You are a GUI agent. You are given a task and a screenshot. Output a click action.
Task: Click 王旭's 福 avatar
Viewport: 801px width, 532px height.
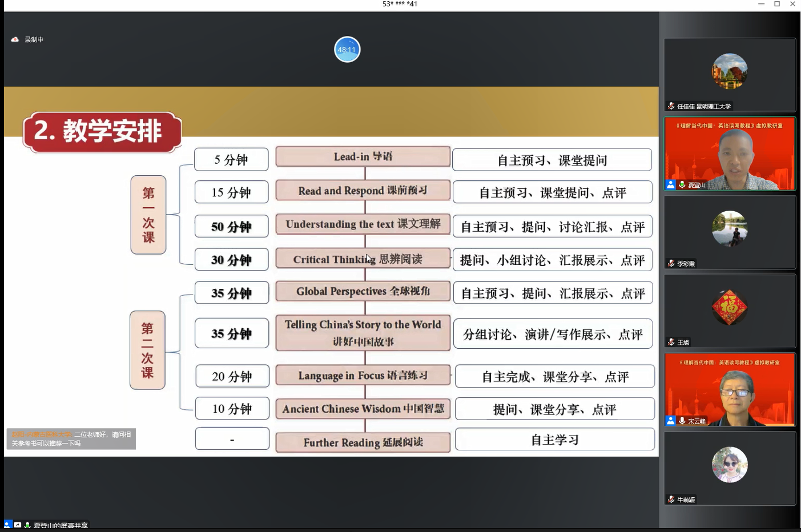pyautogui.click(x=730, y=307)
